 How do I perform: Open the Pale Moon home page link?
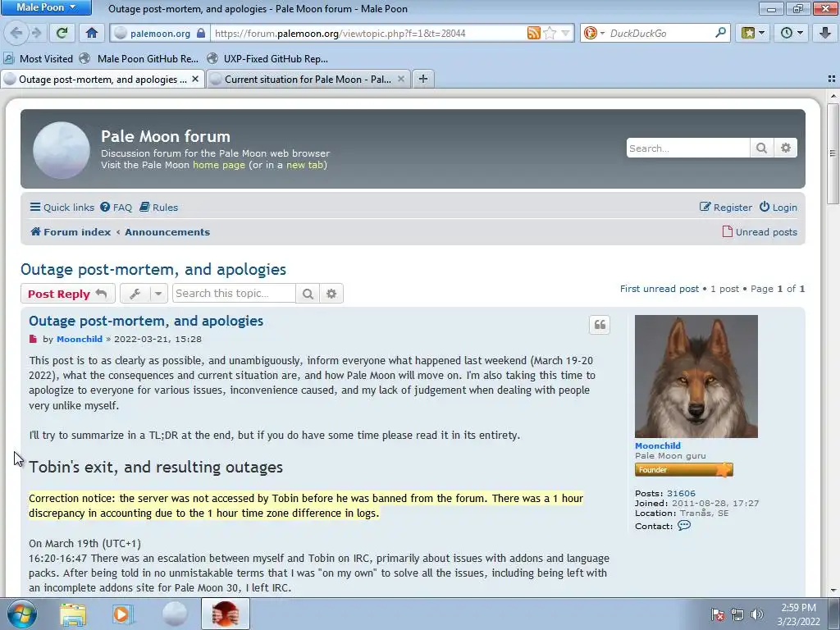(x=218, y=165)
